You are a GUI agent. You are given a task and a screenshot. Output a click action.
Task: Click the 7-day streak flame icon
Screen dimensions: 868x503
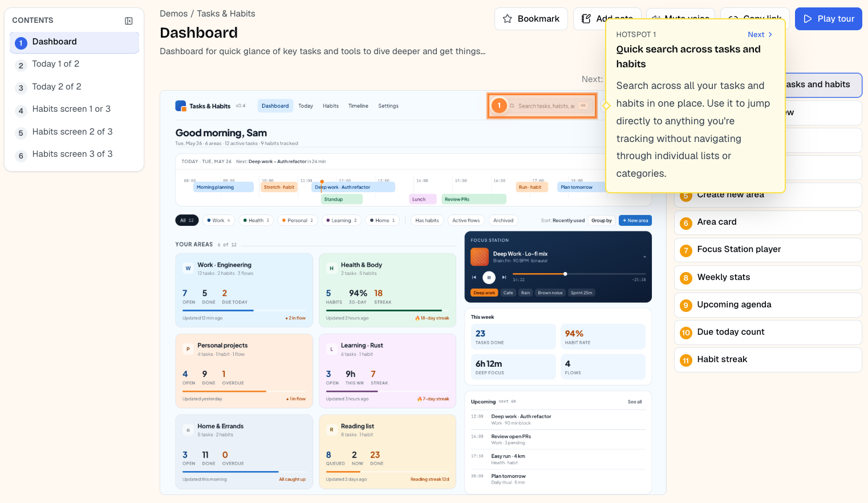pos(419,399)
